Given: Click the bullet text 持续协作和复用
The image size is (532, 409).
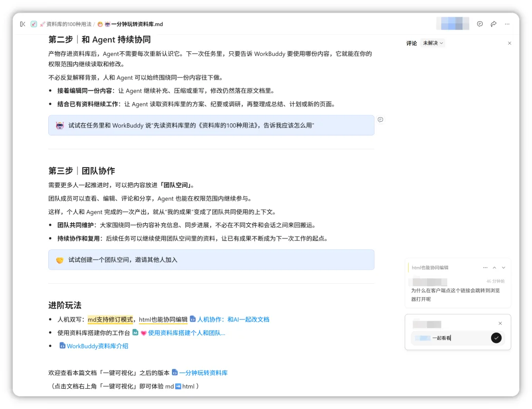Looking at the screenshot, I should point(78,239).
